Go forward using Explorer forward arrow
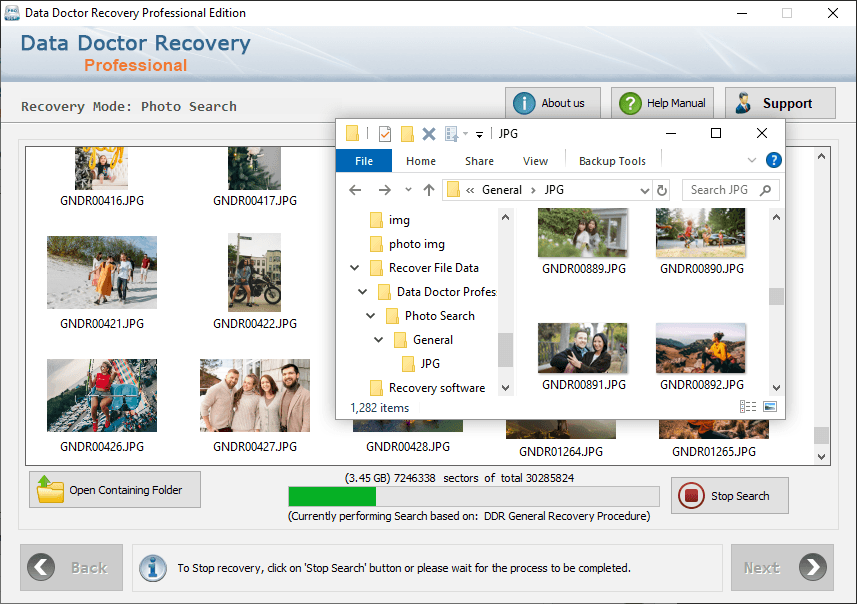Screen dimensions: 857x604 (385, 190)
